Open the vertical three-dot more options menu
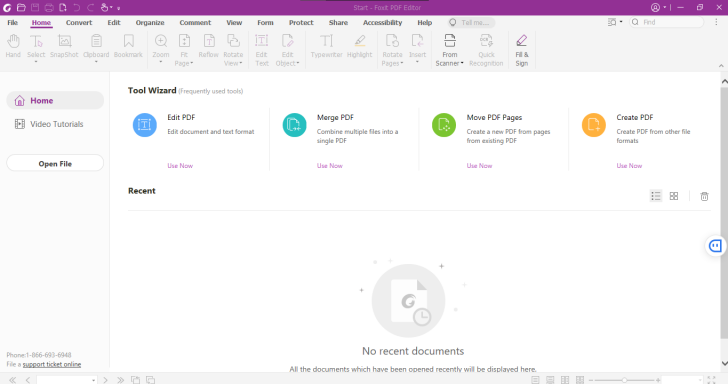This screenshot has height=384, width=728. point(716,22)
